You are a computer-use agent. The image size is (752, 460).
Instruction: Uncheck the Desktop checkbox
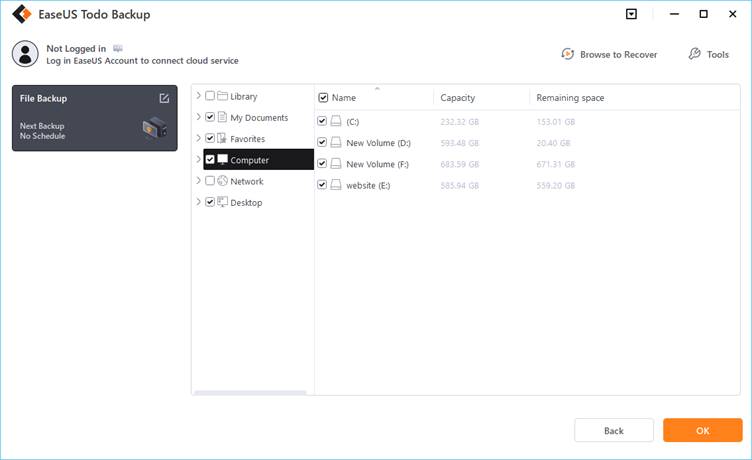210,202
